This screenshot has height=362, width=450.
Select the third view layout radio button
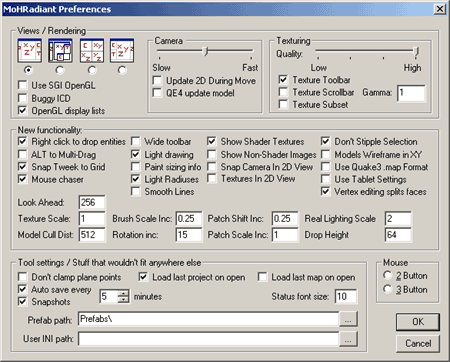click(x=92, y=70)
